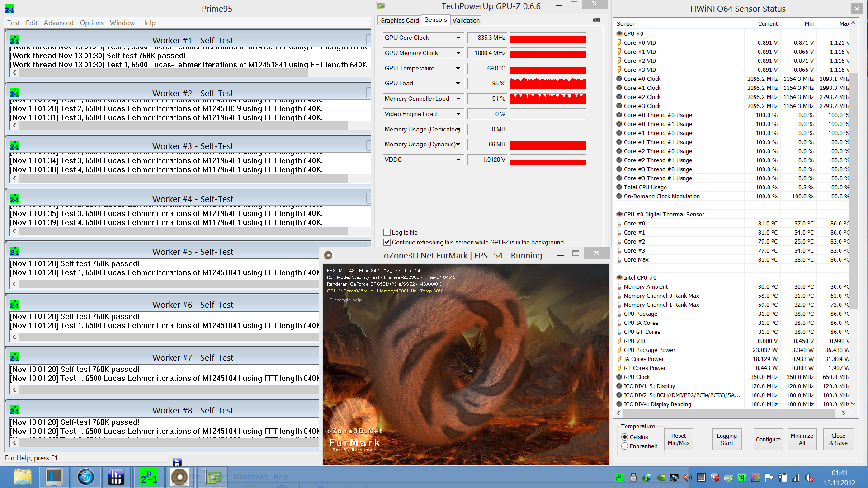868x488 pixels.
Task: Uncheck Continue refreshing in background option
Action: [387, 242]
